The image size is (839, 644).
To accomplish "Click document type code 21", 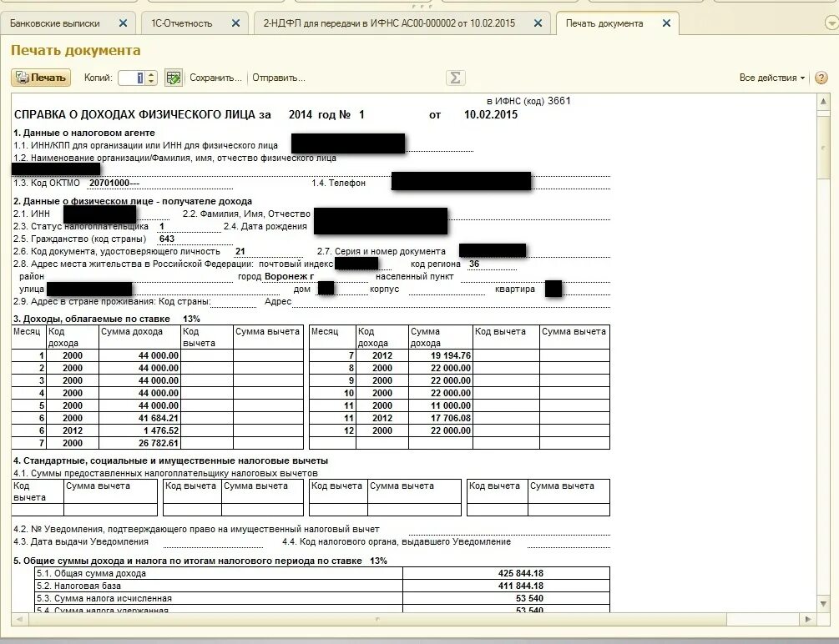I will coord(240,251).
